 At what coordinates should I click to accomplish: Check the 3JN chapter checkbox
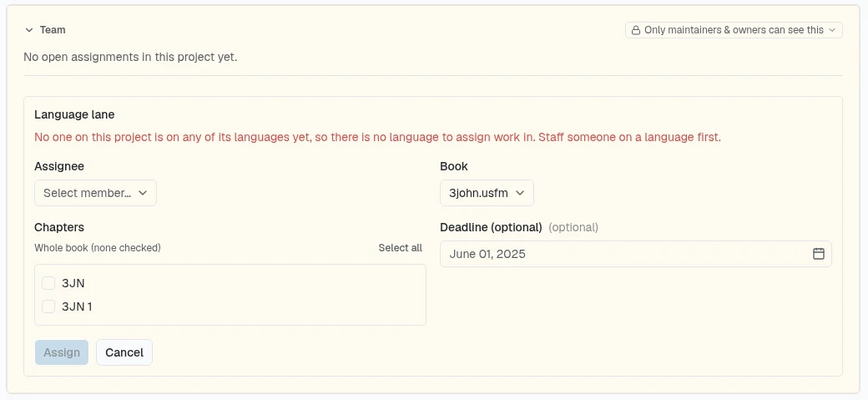48,283
